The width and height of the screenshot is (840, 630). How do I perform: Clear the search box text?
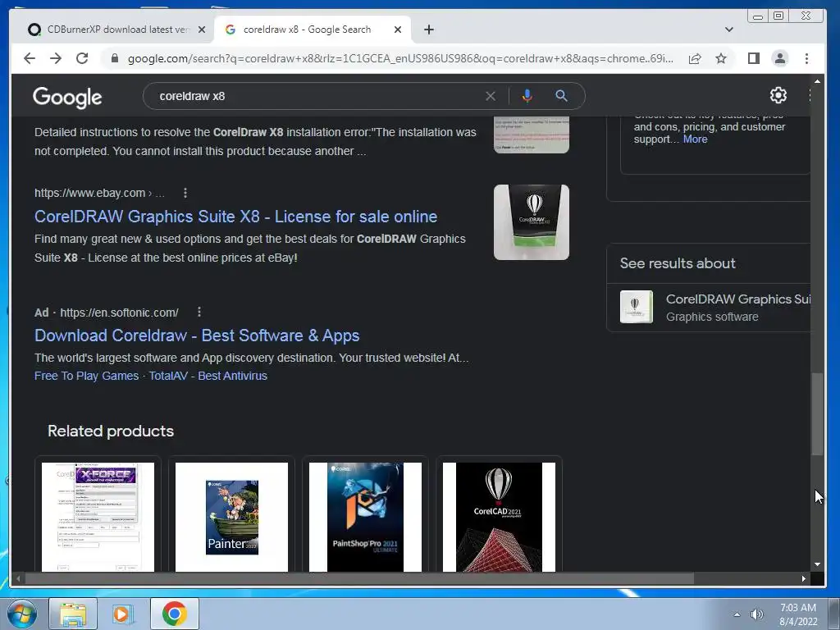491,96
